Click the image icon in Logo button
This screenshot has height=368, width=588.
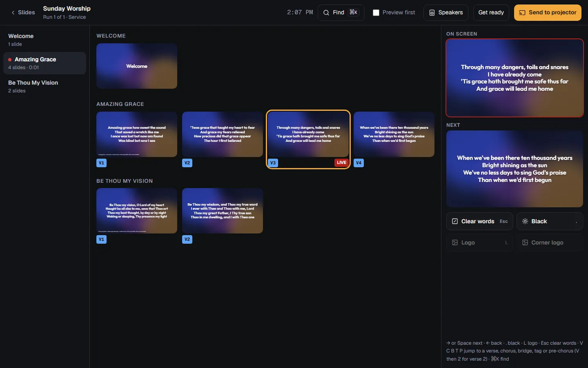pyautogui.click(x=455, y=242)
